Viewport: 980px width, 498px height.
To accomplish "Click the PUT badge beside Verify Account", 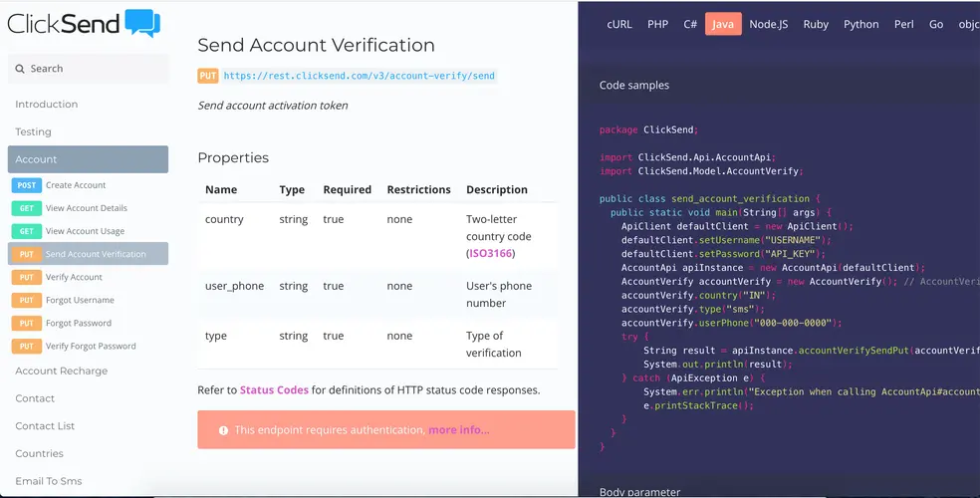I will coord(26,277).
